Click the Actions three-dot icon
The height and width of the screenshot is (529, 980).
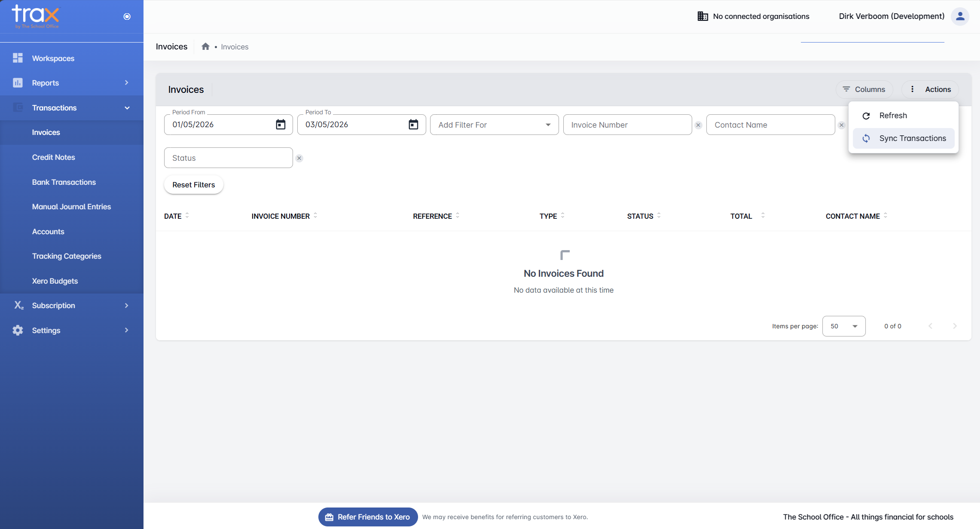[x=912, y=89]
